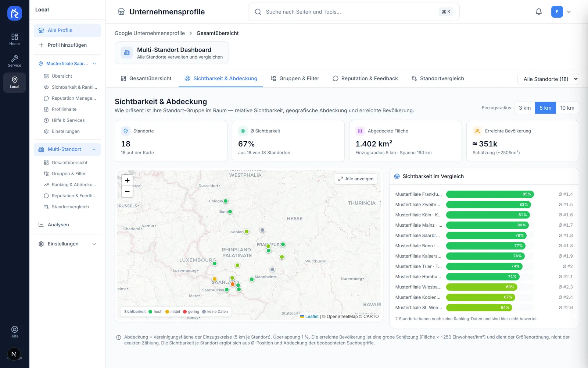This screenshot has height=368, width=588.
Task: Open the Leaflet attribution link
Action: [312, 316]
